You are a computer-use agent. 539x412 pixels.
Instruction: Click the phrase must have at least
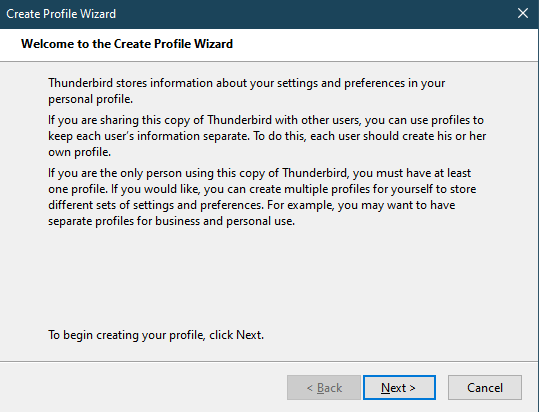[424, 173]
